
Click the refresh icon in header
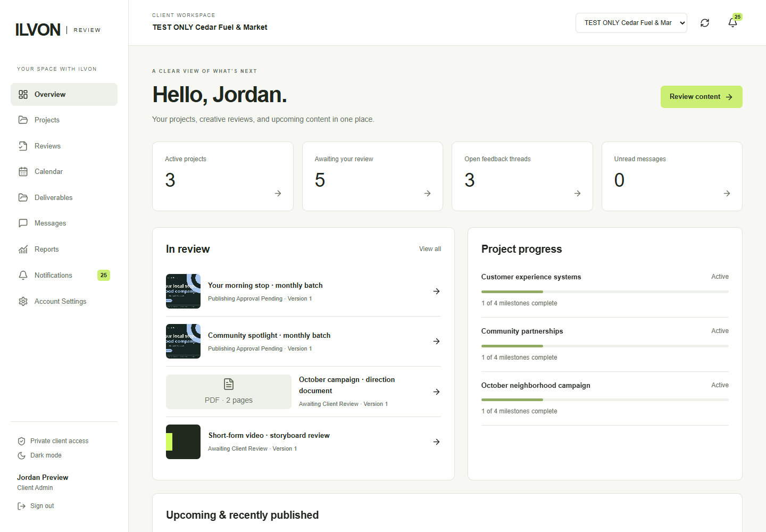[705, 23]
